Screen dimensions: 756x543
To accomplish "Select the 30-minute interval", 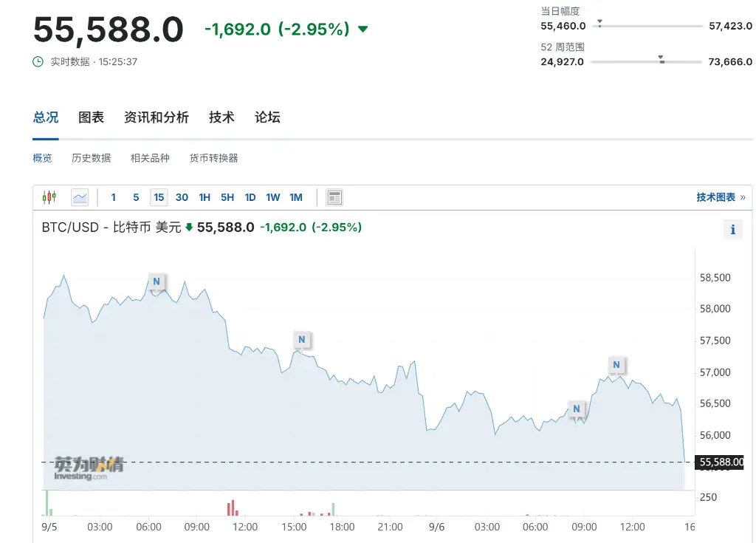I will [x=182, y=197].
